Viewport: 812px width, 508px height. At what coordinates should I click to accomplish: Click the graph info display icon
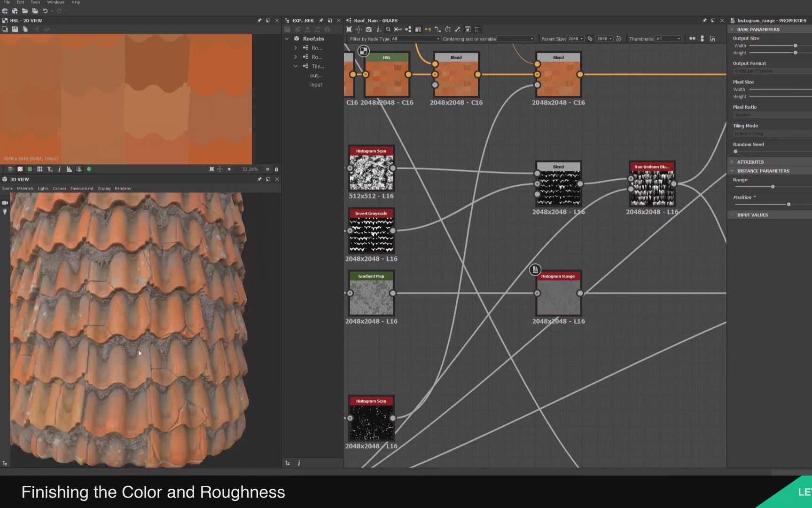point(378,29)
